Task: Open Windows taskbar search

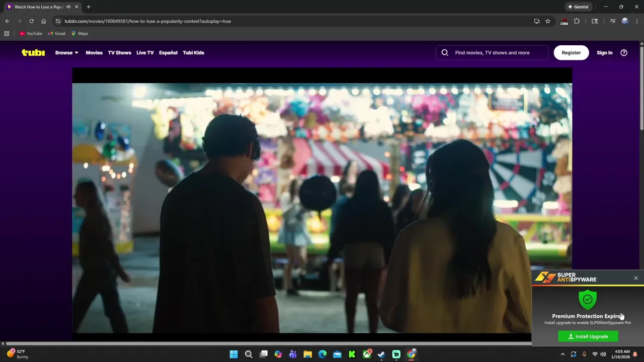Action: pos(249,354)
